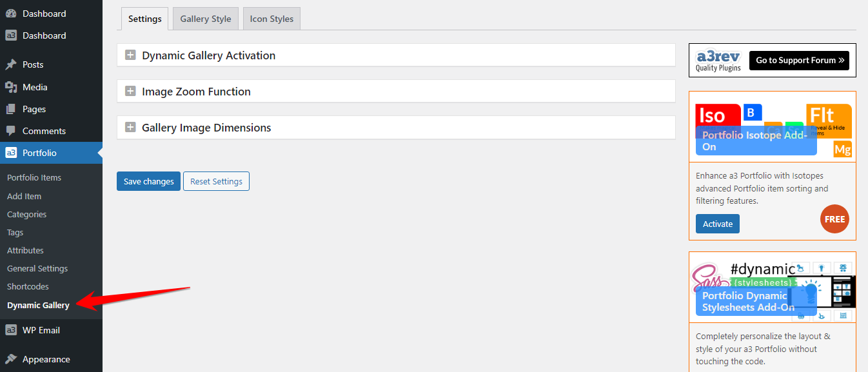
Task: Open the Icon Styles tab
Action: click(271, 19)
